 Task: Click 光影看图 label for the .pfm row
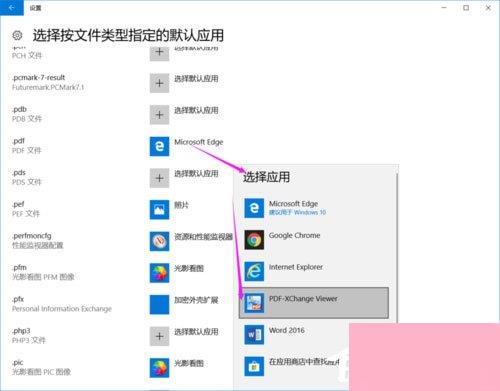(x=189, y=268)
